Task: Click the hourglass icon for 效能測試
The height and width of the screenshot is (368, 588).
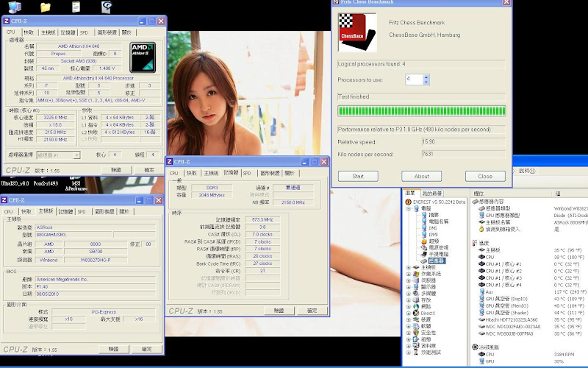Action: pyautogui.click(x=416, y=353)
